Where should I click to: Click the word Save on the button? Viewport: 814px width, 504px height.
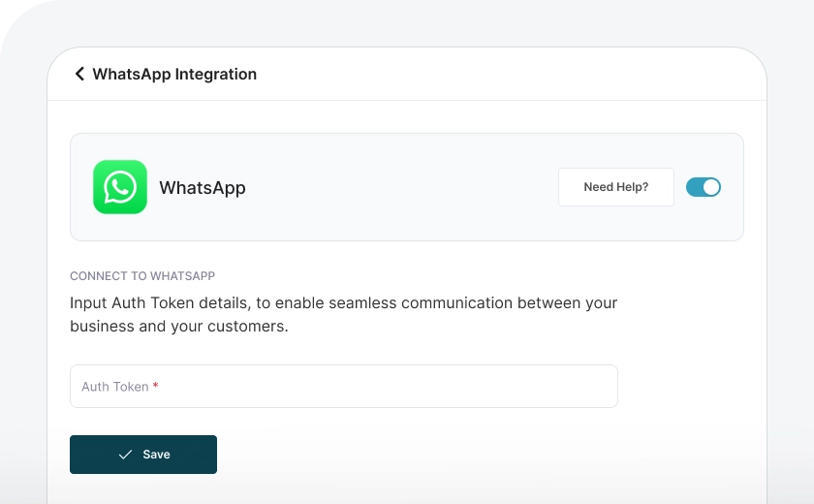click(x=156, y=455)
